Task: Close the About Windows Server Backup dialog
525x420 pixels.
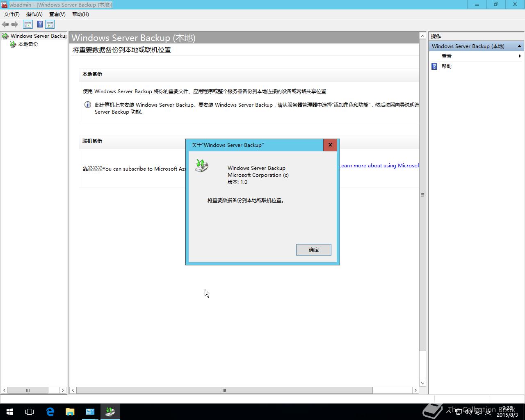Action: coord(330,145)
